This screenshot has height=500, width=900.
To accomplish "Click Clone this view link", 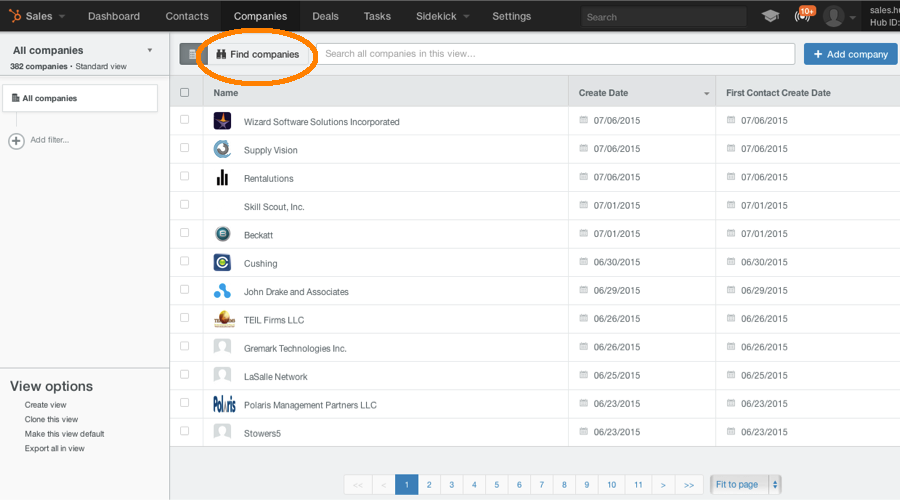I will [51, 419].
